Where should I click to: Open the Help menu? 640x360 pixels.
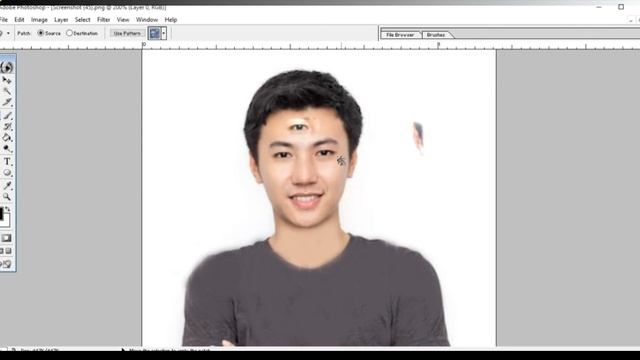coord(171,20)
